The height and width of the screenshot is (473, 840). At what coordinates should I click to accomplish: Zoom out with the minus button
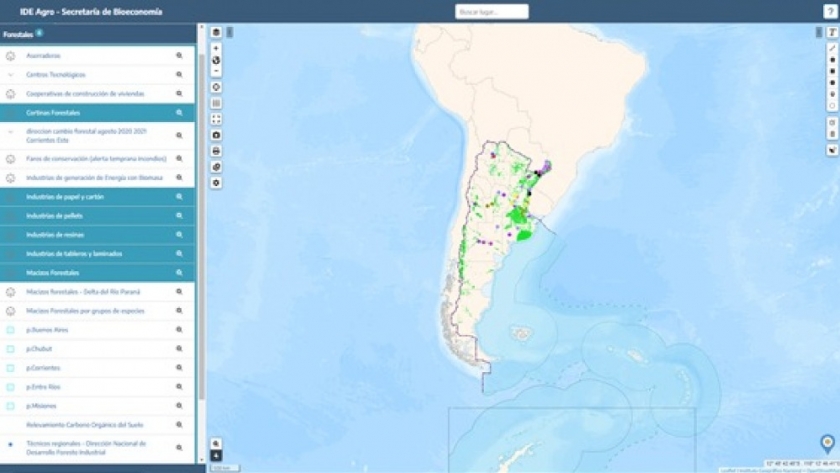click(x=216, y=71)
